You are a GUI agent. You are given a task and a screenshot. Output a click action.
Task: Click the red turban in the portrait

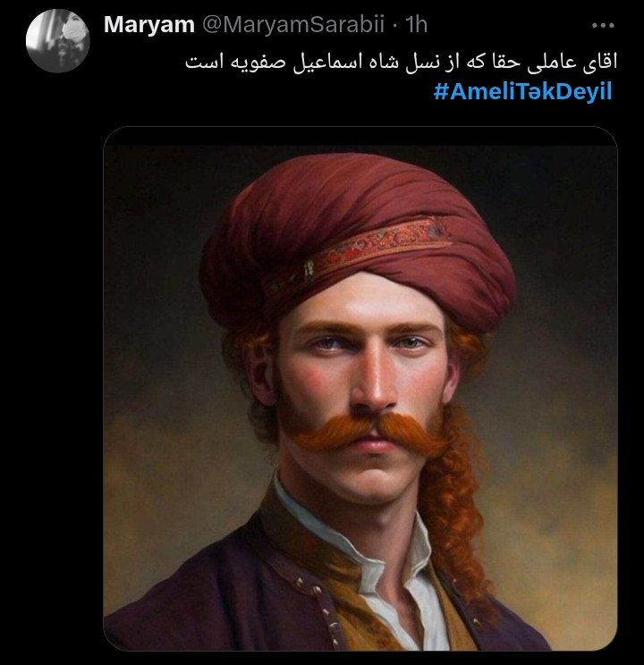[x=357, y=238]
